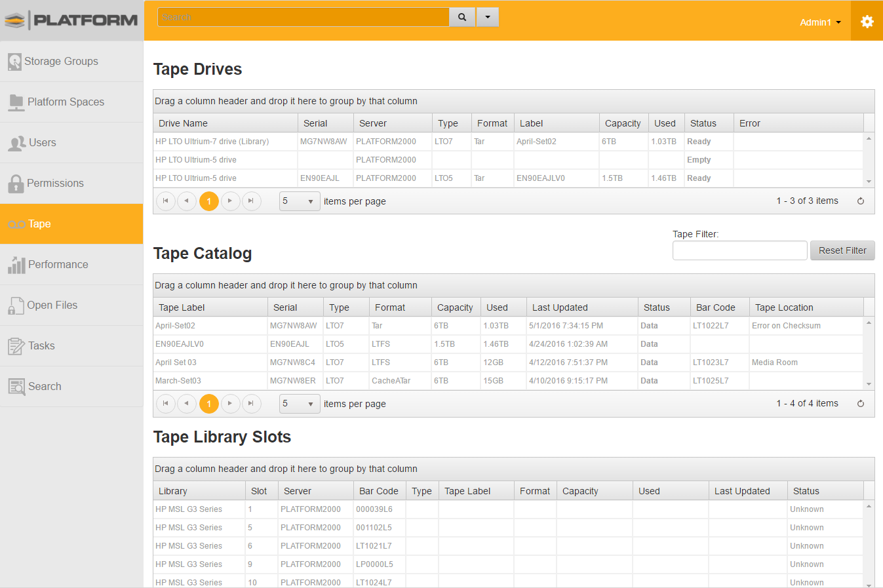
Task: Select the Tape sidebar item
Action: pyautogui.click(x=71, y=224)
